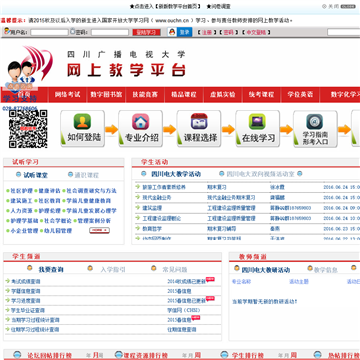Click the 密码 input field
360x360 pixels.
tap(110, 32)
